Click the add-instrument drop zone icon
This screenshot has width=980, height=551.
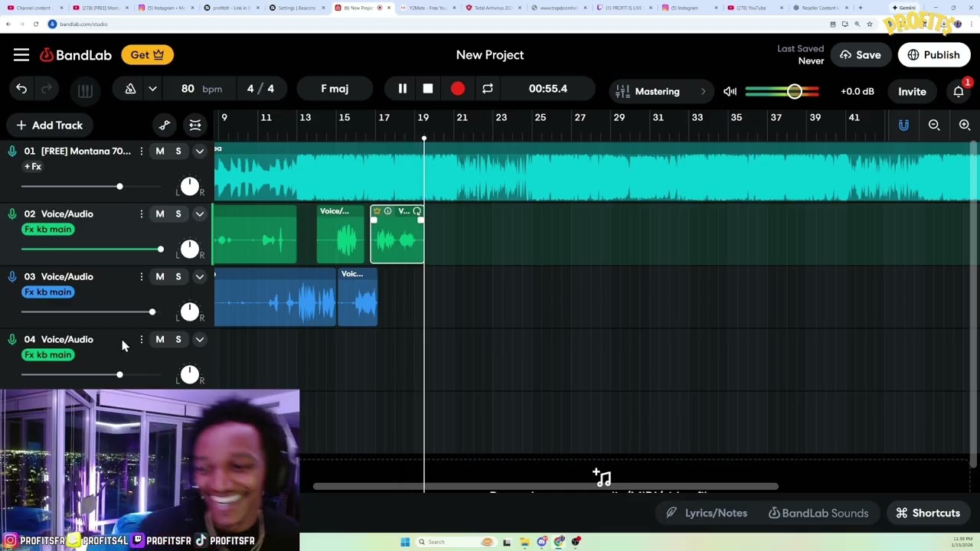pyautogui.click(x=602, y=478)
